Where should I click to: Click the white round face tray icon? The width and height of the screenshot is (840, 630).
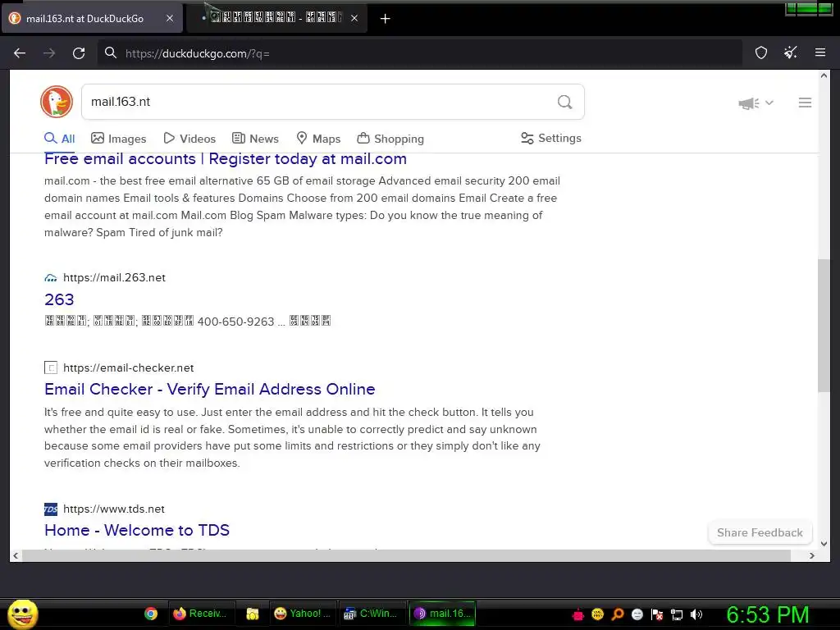click(637, 614)
